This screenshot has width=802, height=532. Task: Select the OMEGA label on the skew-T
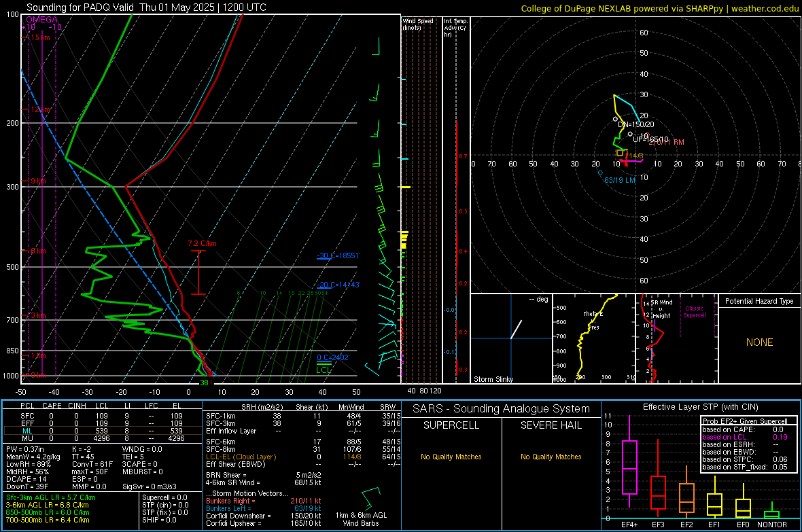click(42, 20)
